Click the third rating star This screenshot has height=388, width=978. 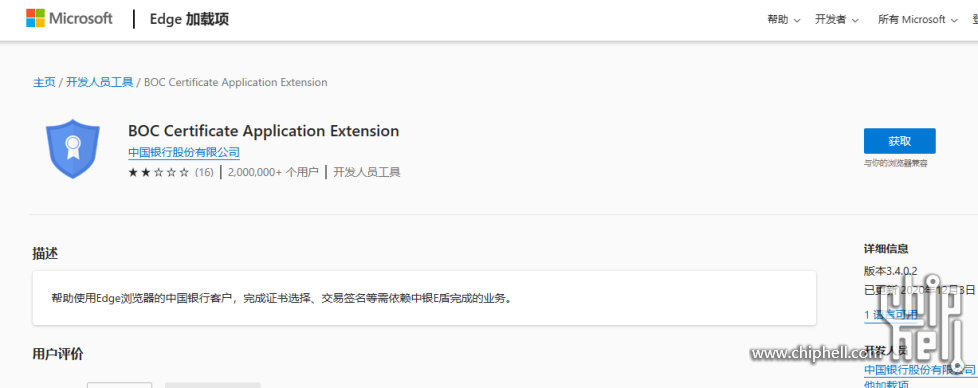[x=158, y=172]
